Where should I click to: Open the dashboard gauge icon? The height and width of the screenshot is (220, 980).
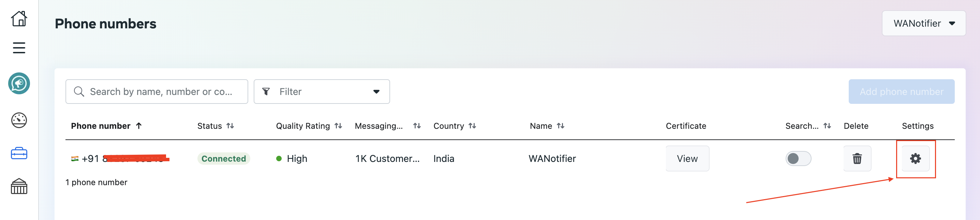point(19,120)
